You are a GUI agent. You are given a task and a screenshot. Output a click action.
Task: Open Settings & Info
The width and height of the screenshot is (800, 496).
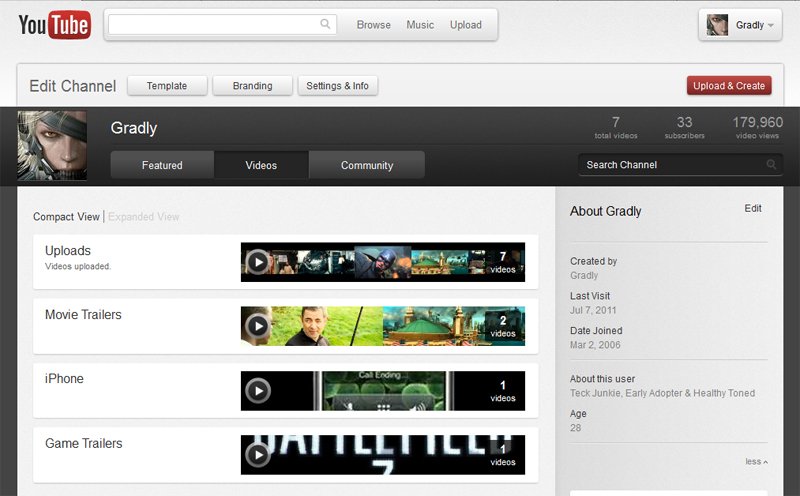[x=337, y=86]
